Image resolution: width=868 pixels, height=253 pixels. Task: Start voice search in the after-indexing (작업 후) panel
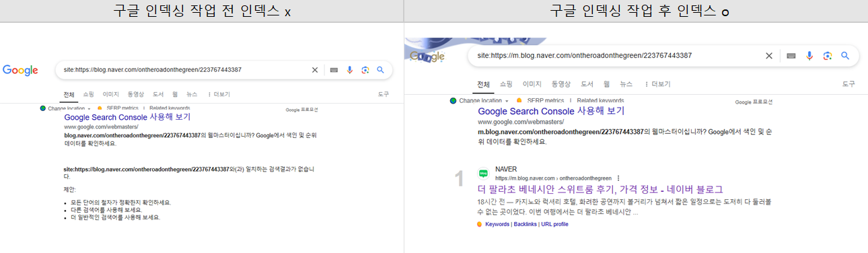pyautogui.click(x=809, y=56)
